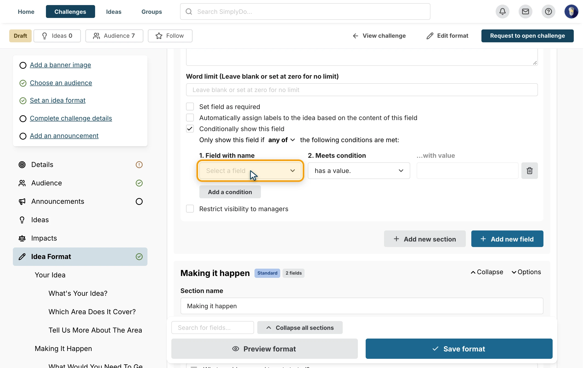This screenshot has height=368, width=588.
Task: Collapse the Making it happen section
Action: pyautogui.click(x=487, y=272)
